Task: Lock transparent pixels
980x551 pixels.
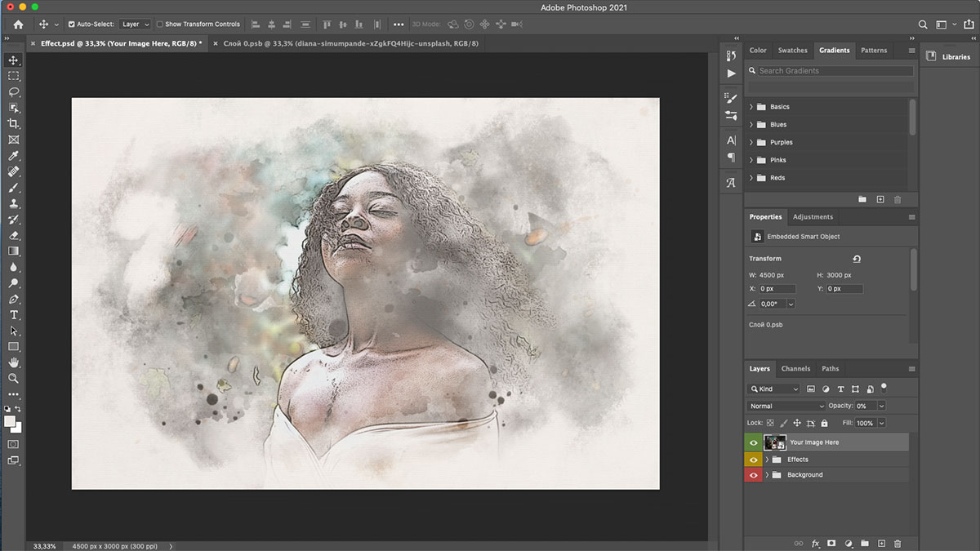Action: (769, 423)
